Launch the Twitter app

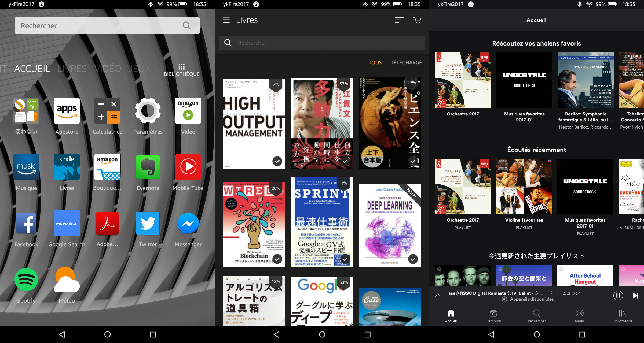(x=148, y=223)
